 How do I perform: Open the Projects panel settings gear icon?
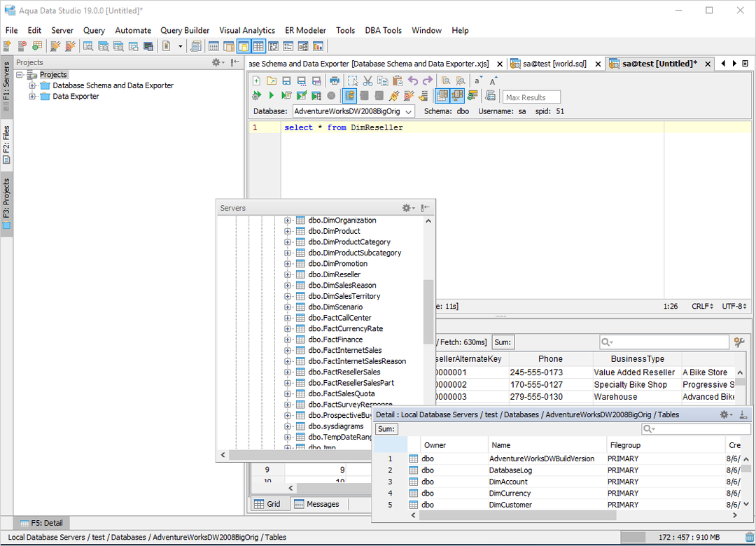click(216, 62)
